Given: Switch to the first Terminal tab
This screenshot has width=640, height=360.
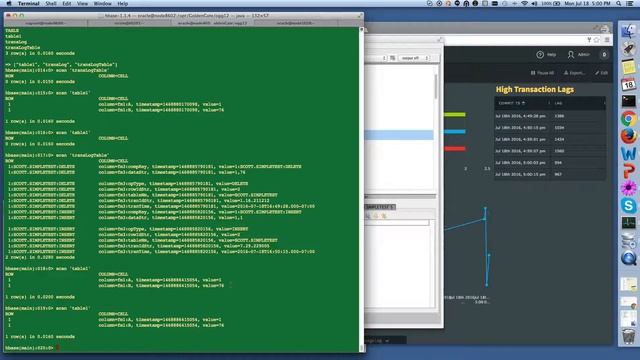Looking at the screenshot, I should pyautogui.click(x=46, y=23).
